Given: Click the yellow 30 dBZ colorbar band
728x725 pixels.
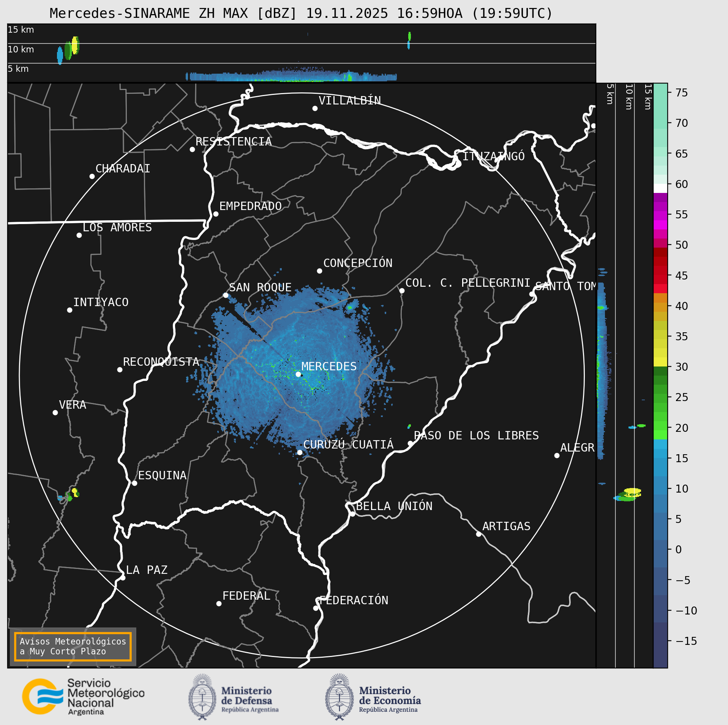Looking at the screenshot, I should coord(660,362).
